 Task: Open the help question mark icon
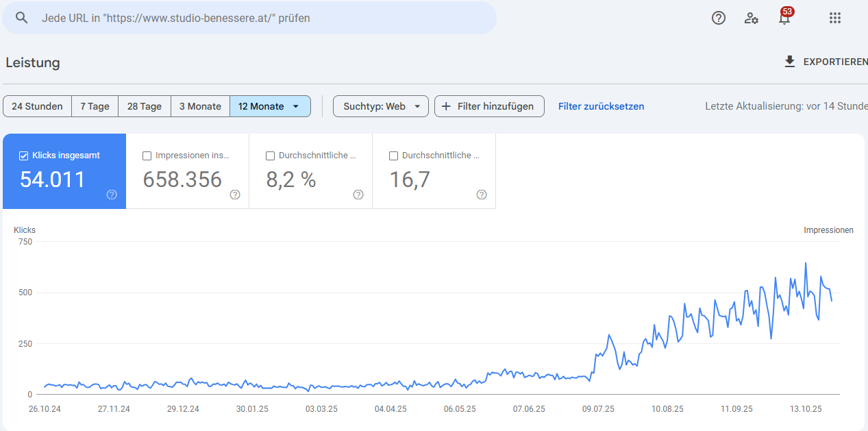[718, 18]
